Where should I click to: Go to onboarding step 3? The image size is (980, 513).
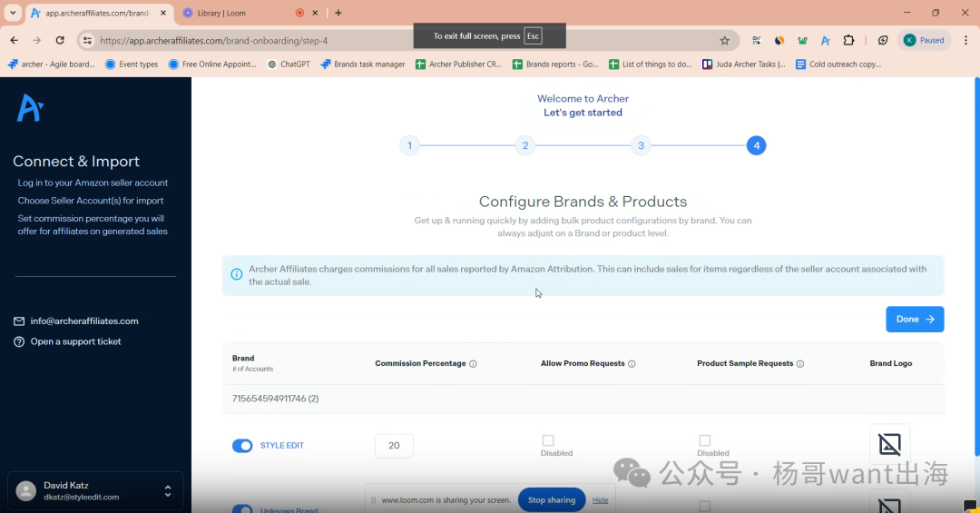(x=641, y=146)
